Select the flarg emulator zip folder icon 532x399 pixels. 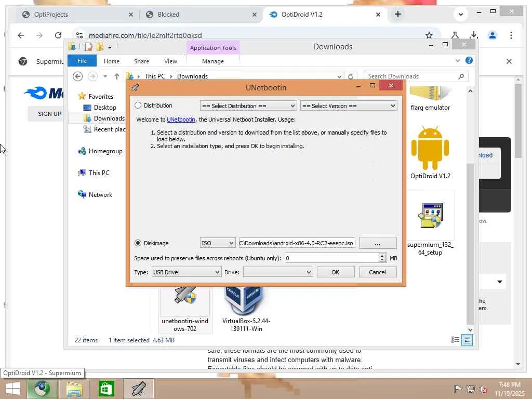(430, 94)
